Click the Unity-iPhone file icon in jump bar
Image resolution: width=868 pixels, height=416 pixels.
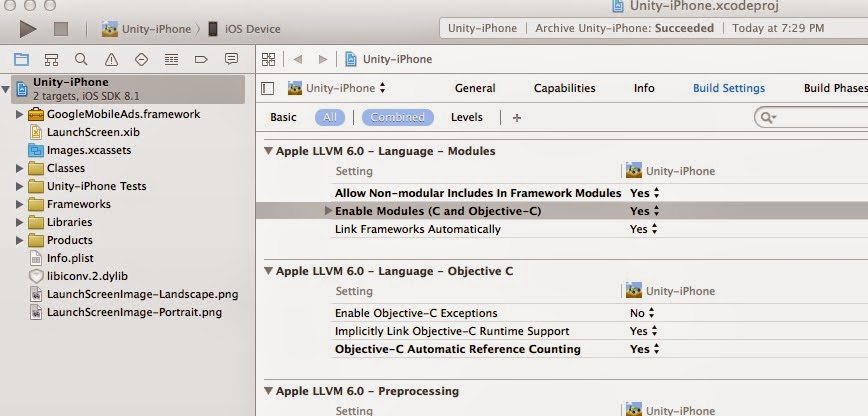pos(350,59)
